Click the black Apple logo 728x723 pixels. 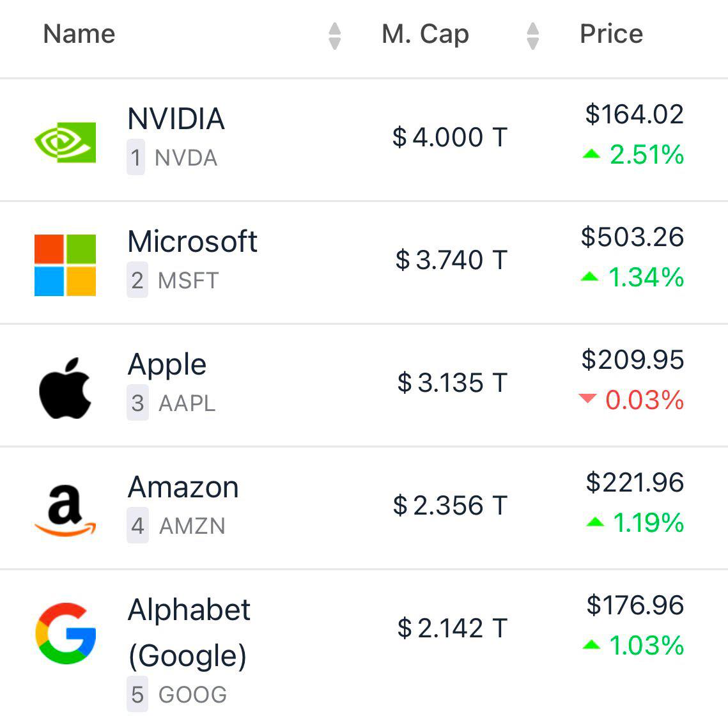[x=65, y=388]
